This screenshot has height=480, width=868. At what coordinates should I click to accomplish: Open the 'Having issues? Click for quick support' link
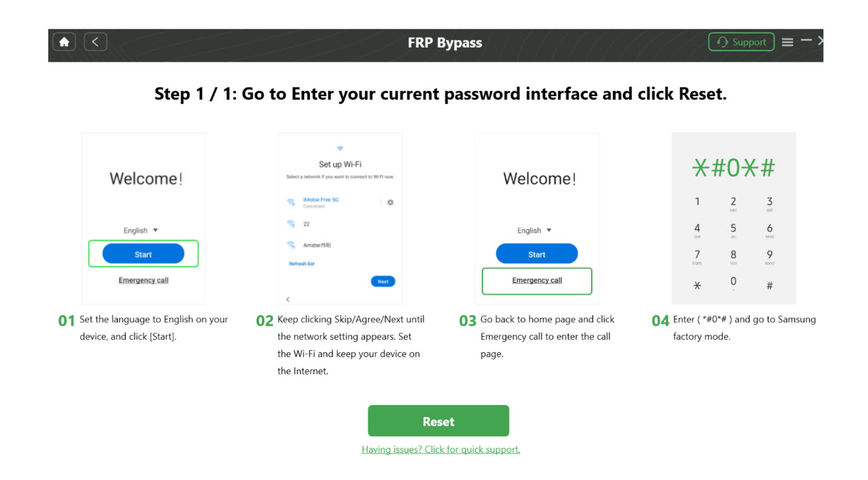(441, 450)
